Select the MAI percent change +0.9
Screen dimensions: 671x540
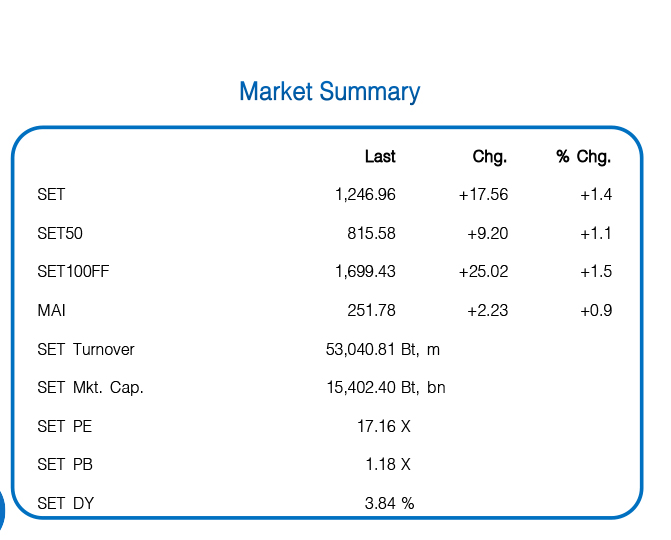click(596, 311)
